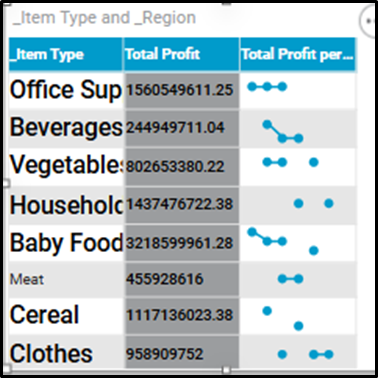This screenshot has width=378, height=378.
Task: Select the Cereal row label
Action: [x=44, y=315]
